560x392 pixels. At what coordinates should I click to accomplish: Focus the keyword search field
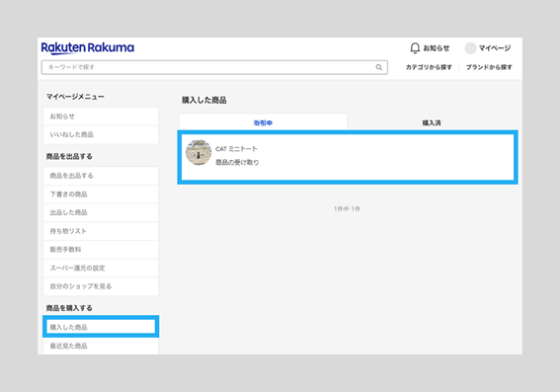click(x=214, y=67)
